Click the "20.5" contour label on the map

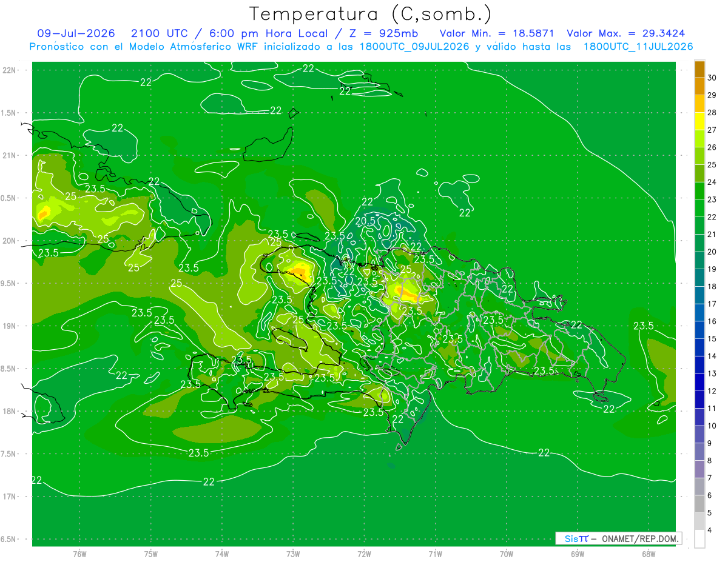tap(366, 221)
